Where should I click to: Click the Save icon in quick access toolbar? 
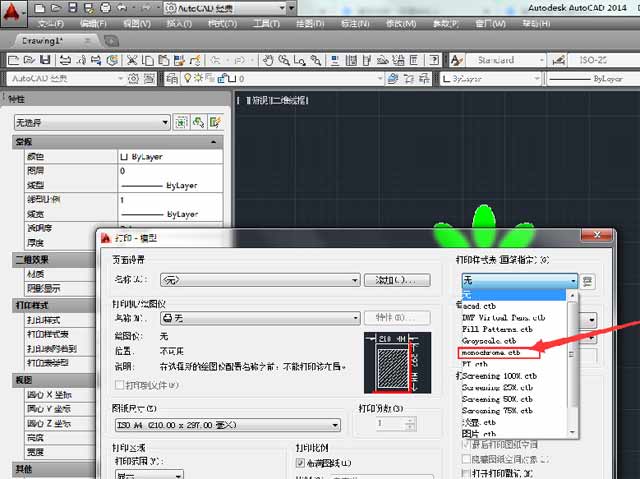click(x=73, y=8)
